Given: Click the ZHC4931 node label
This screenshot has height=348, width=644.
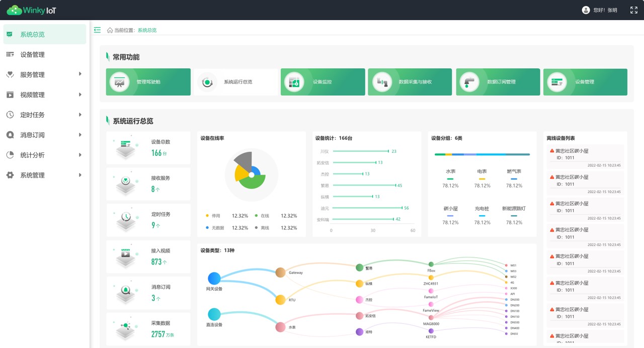Looking at the screenshot, I should tap(431, 284).
